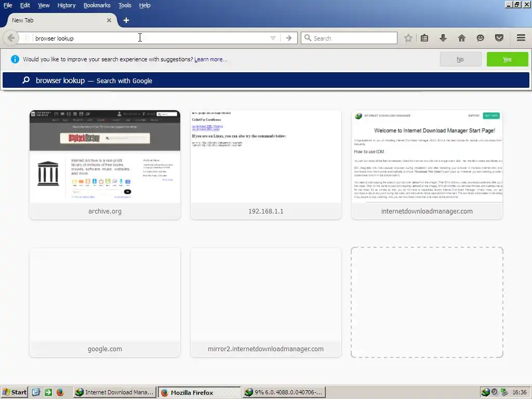Click the middle system tray icon
The image size is (532, 399).
click(495, 392)
